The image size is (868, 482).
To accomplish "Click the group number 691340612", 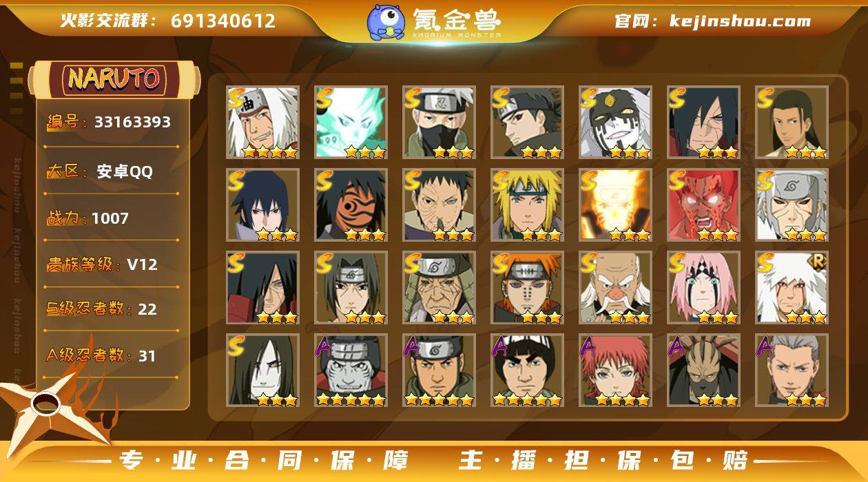I will [223, 21].
